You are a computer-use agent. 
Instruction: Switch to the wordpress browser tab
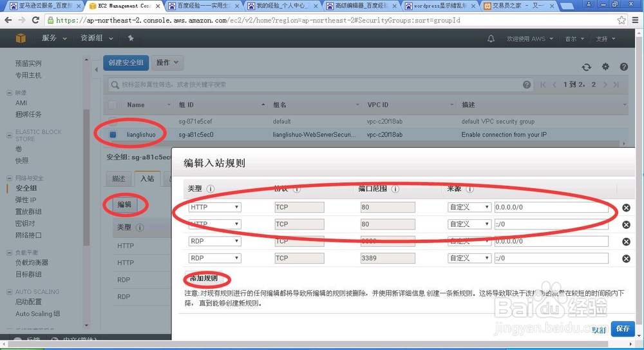(x=440, y=6)
